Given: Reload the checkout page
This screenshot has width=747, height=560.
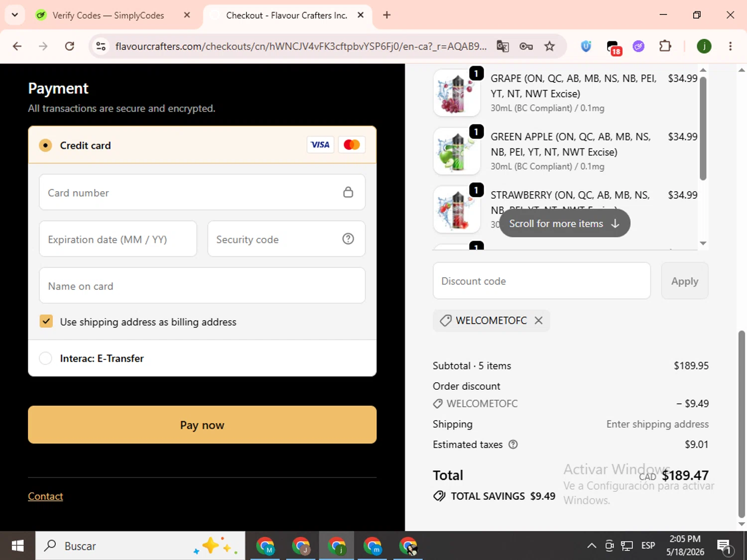Looking at the screenshot, I should [x=70, y=46].
